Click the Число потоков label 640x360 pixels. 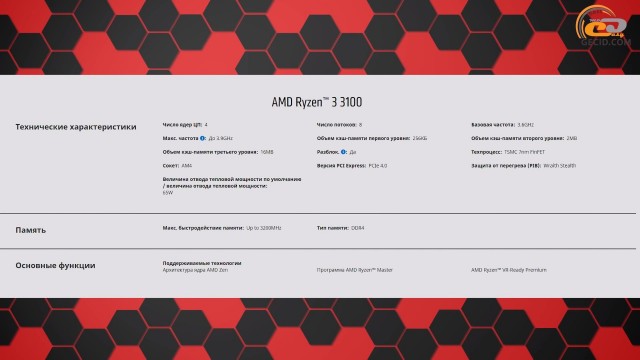(x=337, y=124)
